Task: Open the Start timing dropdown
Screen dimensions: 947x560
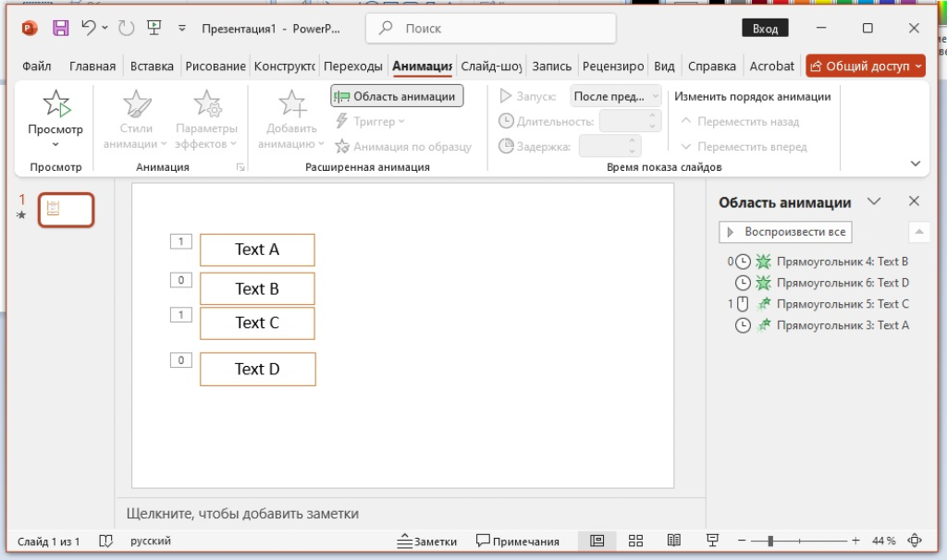Action: coord(617,96)
